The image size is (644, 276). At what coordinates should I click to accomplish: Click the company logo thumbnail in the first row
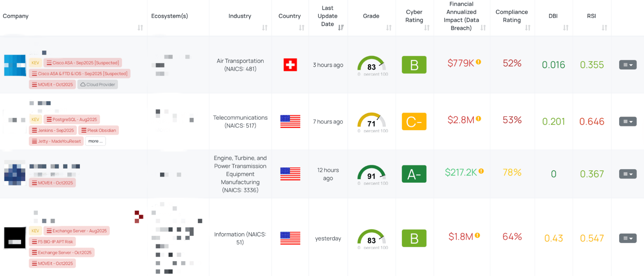15,65
